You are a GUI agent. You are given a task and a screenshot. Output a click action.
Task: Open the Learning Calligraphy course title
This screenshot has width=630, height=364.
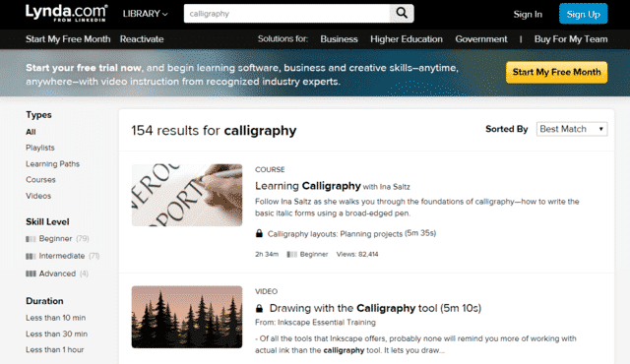pyautogui.click(x=308, y=186)
